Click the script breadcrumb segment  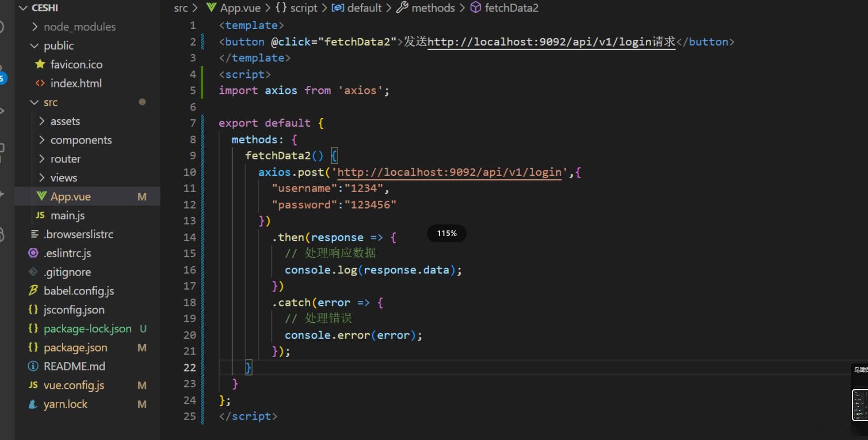pos(304,8)
